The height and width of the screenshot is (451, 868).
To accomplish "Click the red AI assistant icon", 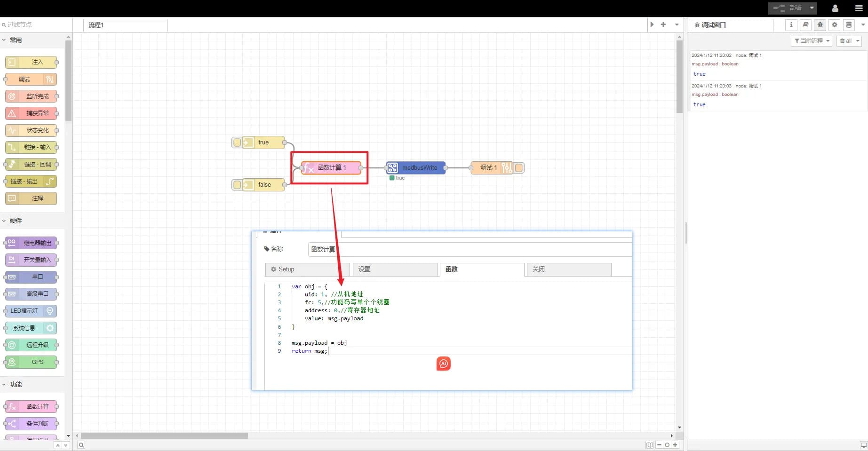I will point(443,364).
